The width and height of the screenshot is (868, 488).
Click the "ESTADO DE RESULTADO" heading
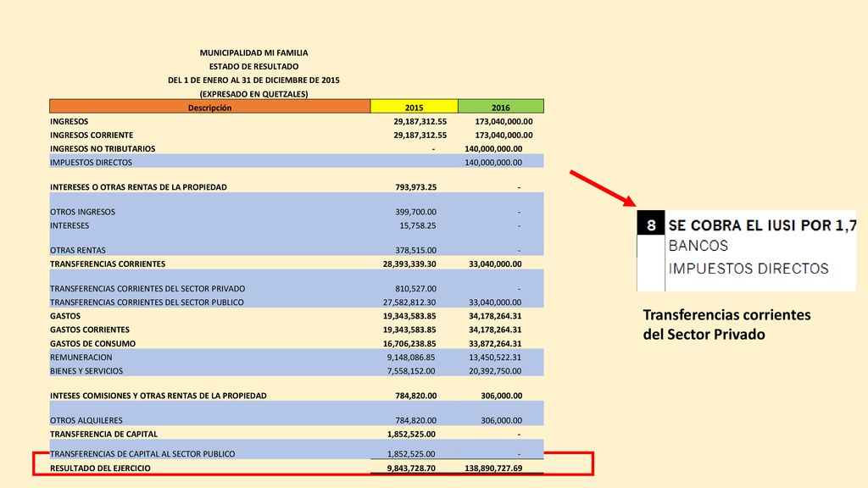tap(253, 66)
